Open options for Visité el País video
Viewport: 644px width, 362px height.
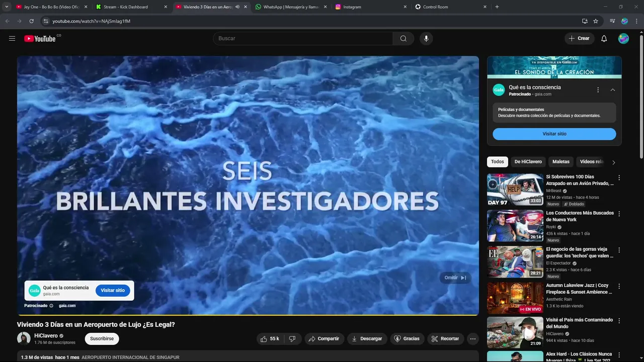619,321
